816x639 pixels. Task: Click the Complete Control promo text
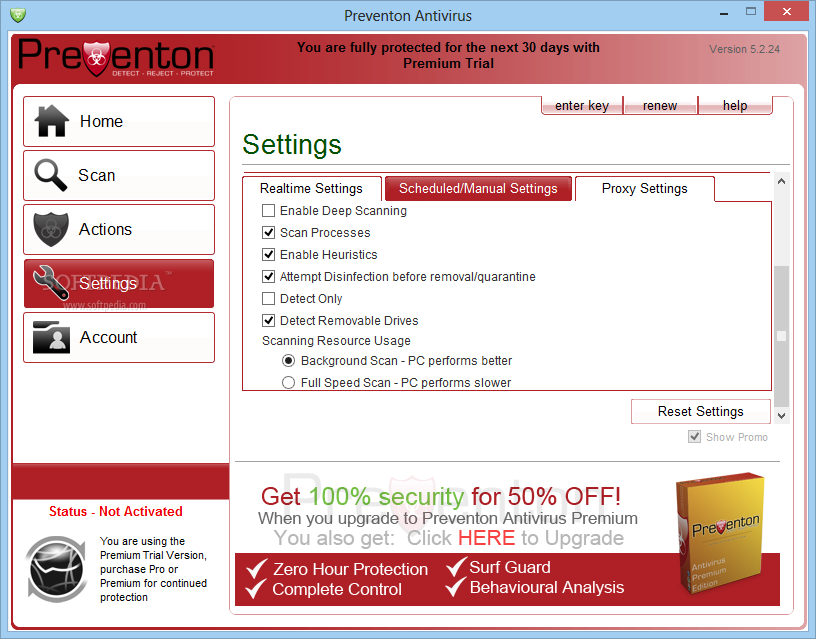click(337, 590)
